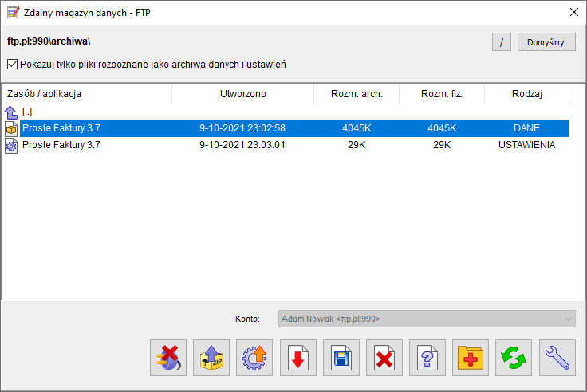This screenshot has height=392, width=587.
Task: Click the 29K physical size cell
Action: 442,145
